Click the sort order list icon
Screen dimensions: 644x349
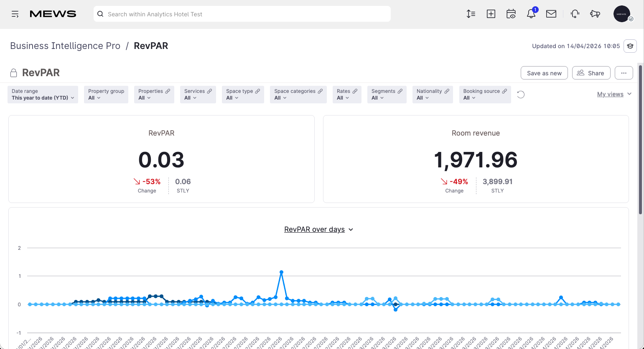(x=471, y=14)
